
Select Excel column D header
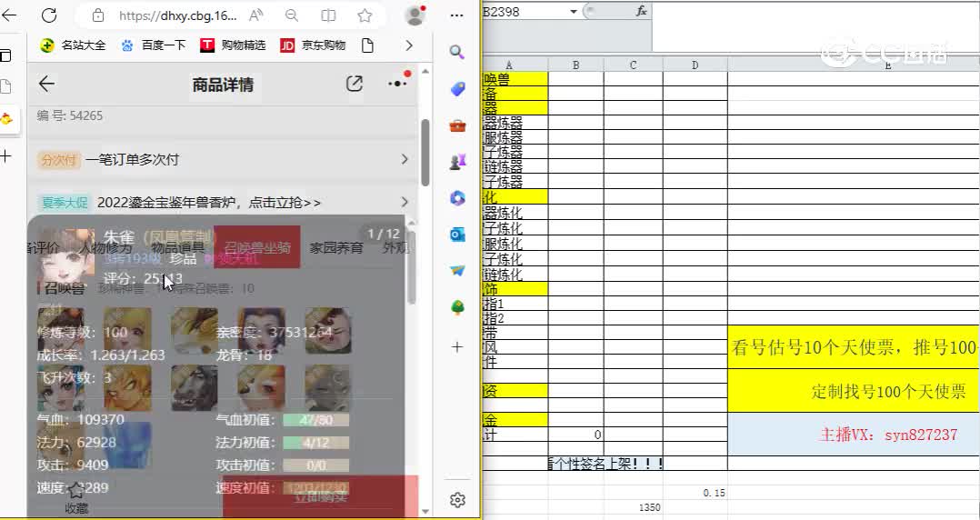695,65
